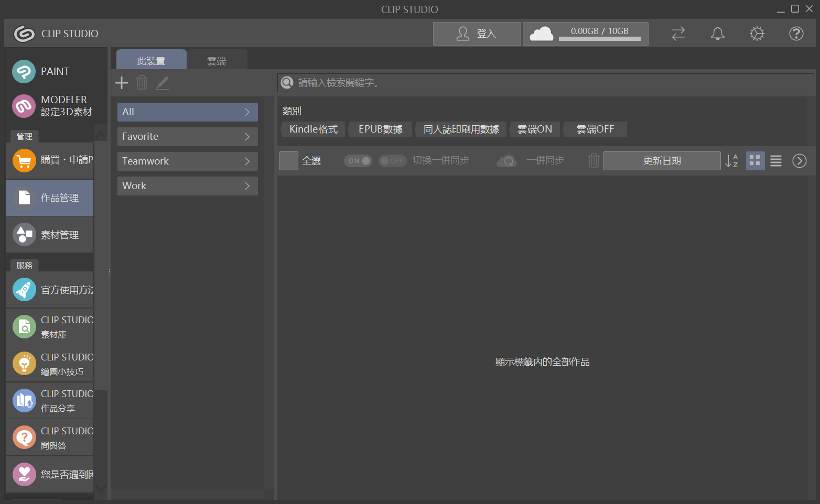Delete tag with trash icon in tag toolbar

coord(142,83)
